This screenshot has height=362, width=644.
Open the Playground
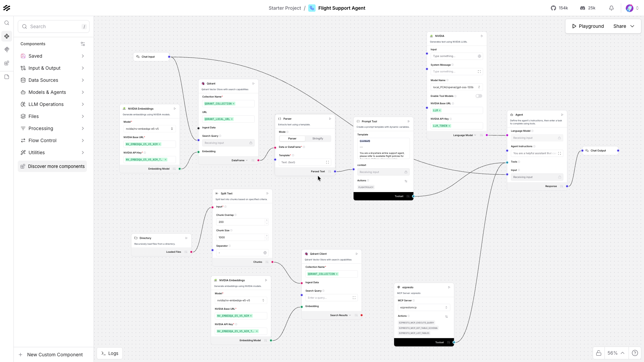tap(588, 26)
